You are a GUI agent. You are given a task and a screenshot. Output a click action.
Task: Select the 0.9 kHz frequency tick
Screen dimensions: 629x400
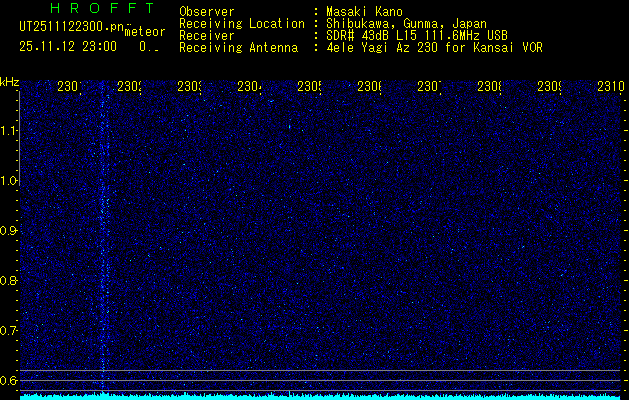click(x=9, y=231)
